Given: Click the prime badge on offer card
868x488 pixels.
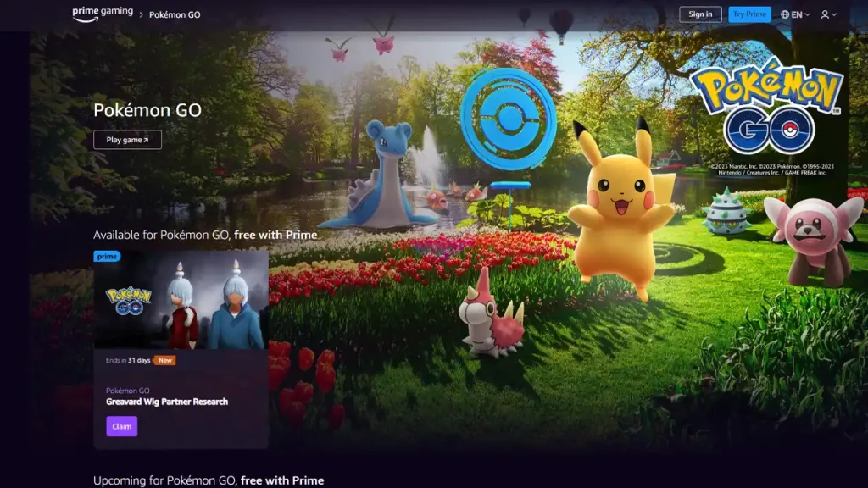Looking at the screenshot, I should point(107,256).
